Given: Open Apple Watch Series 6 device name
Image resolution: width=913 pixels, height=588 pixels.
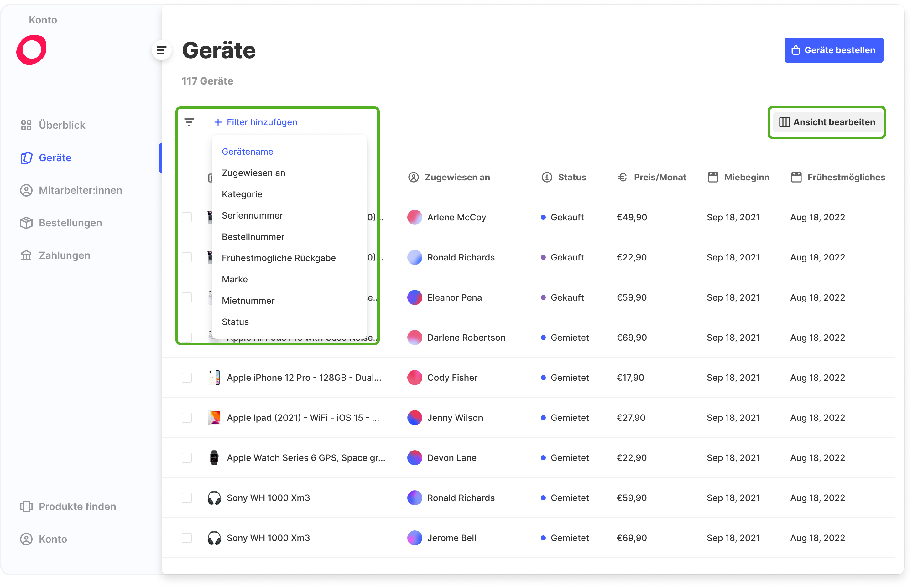Looking at the screenshot, I should [x=306, y=458].
